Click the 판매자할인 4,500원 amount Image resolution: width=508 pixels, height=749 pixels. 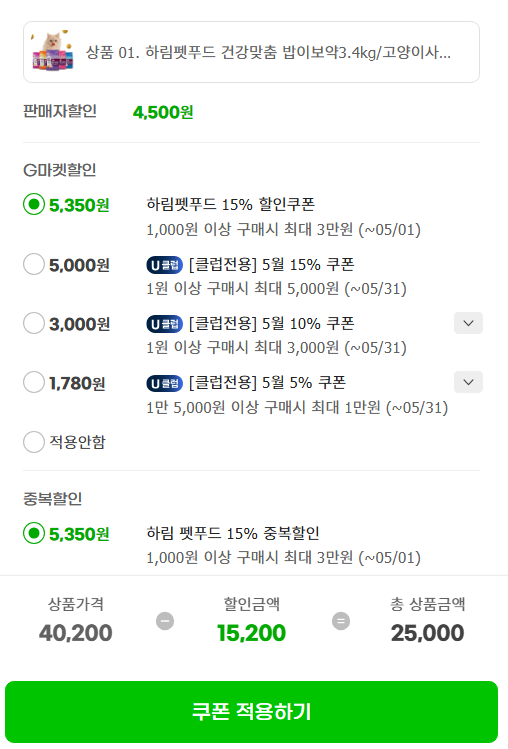tap(163, 112)
